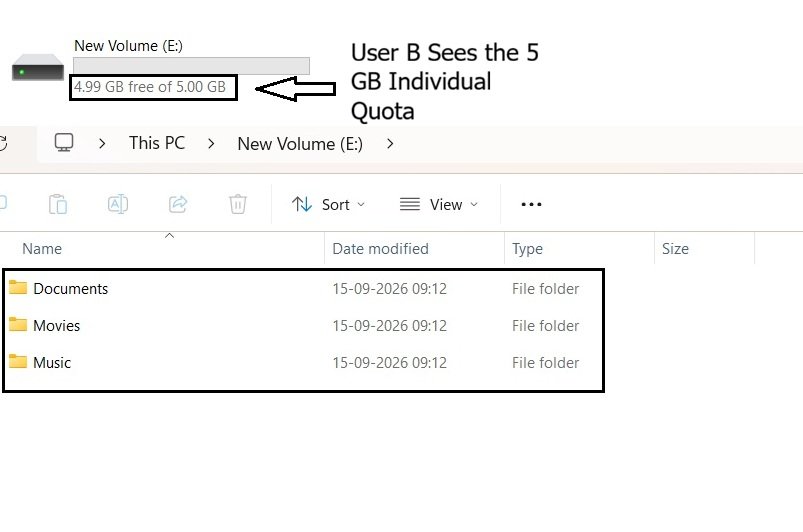Click the New Volume (E:) drive icon
The height and width of the screenshot is (532, 803).
point(38,67)
